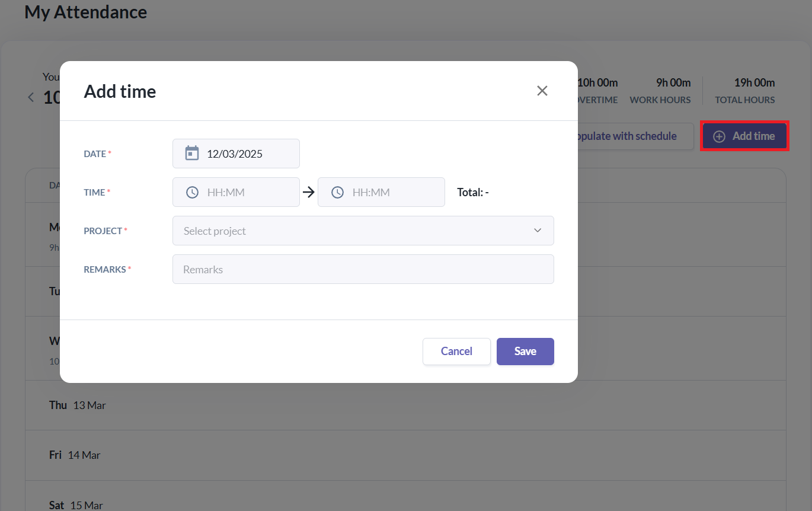The width and height of the screenshot is (812, 511).
Task: Go to previous week using left chevron
Action: tap(31, 97)
